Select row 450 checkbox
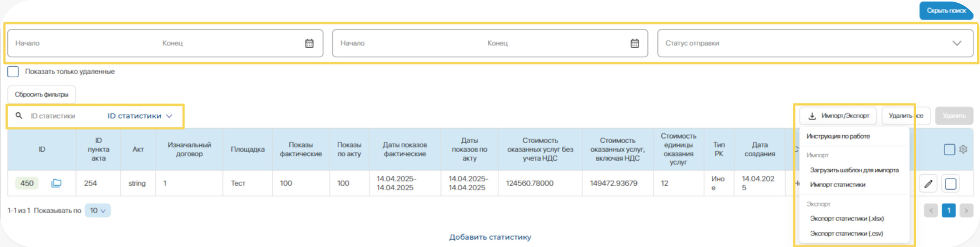 (x=951, y=184)
